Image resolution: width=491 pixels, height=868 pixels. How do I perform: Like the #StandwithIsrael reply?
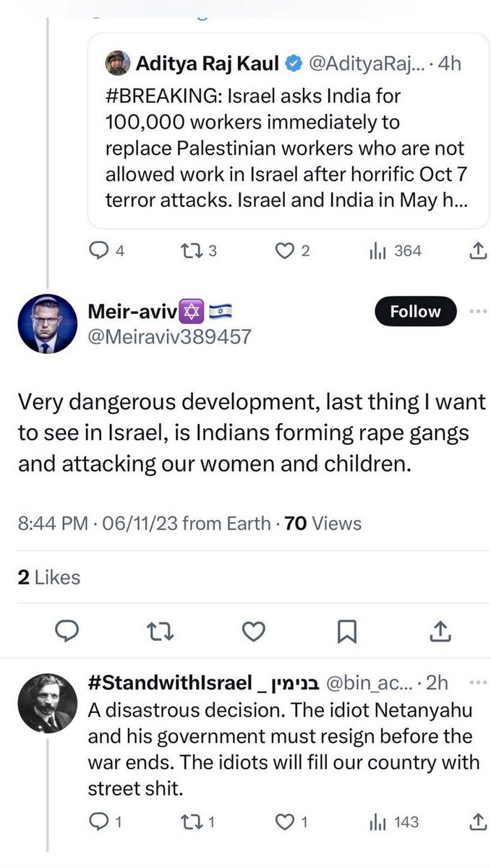coord(286,822)
